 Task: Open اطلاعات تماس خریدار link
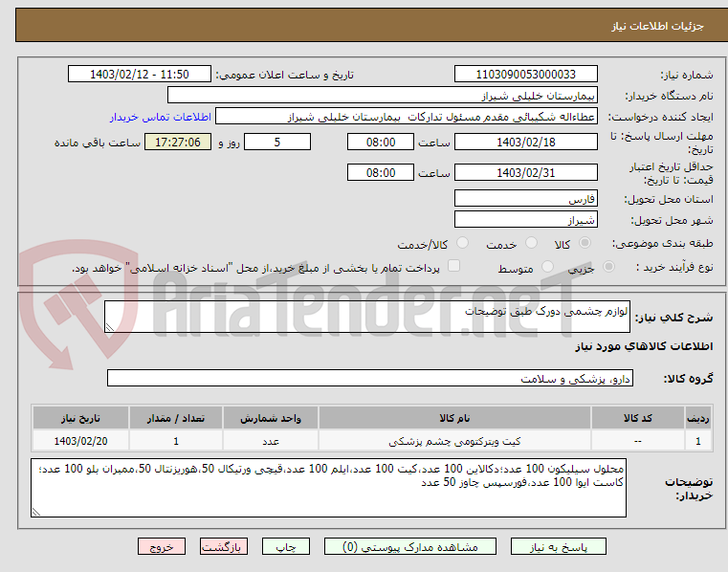click(x=161, y=117)
